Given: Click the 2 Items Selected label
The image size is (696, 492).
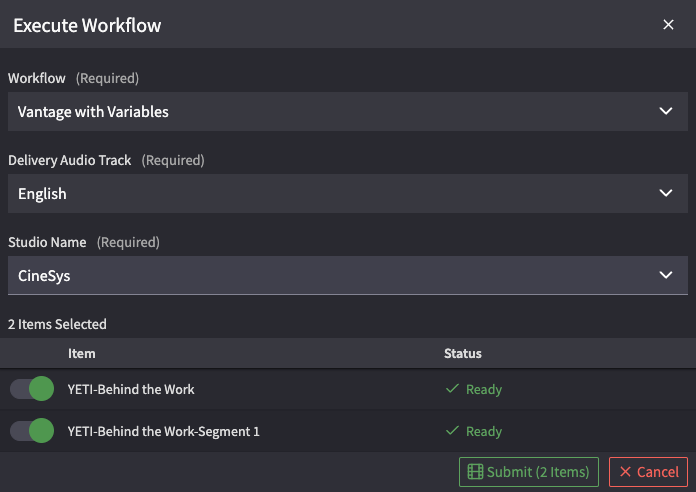Looking at the screenshot, I should (57, 324).
